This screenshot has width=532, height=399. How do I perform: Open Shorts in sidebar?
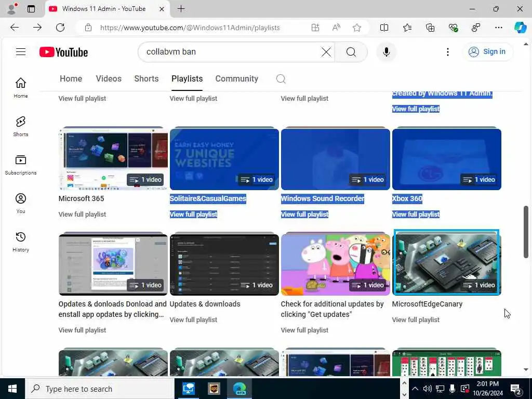[x=21, y=126]
